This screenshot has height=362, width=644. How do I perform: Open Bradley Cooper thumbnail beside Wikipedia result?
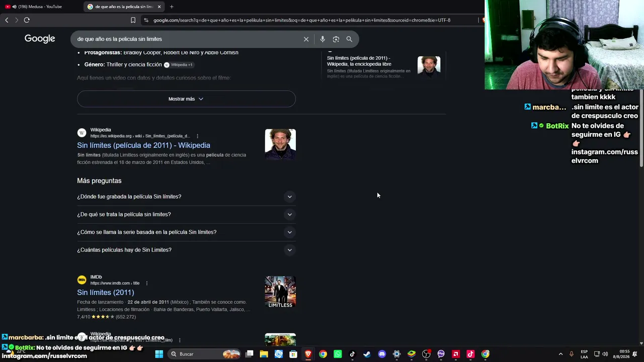click(280, 144)
